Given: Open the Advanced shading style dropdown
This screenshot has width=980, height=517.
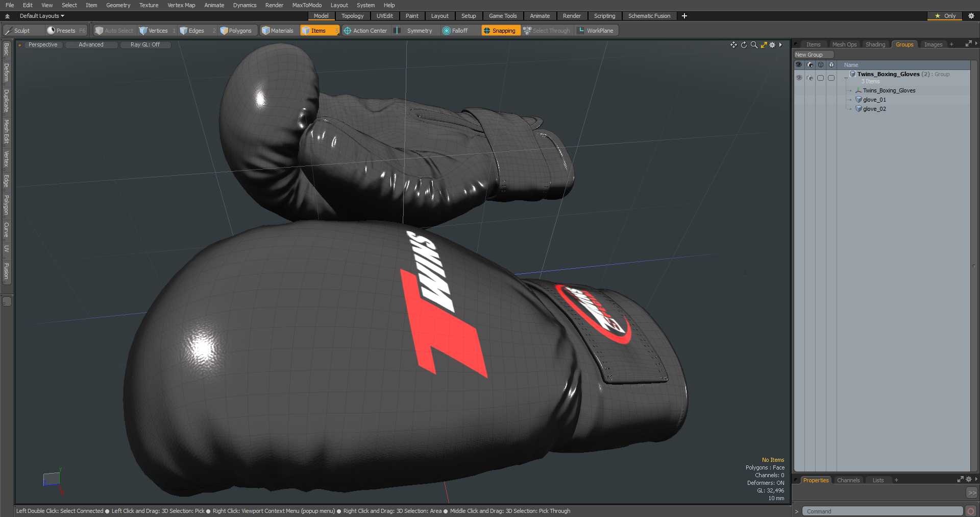Looking at the screenshot, I should [91, 45].
